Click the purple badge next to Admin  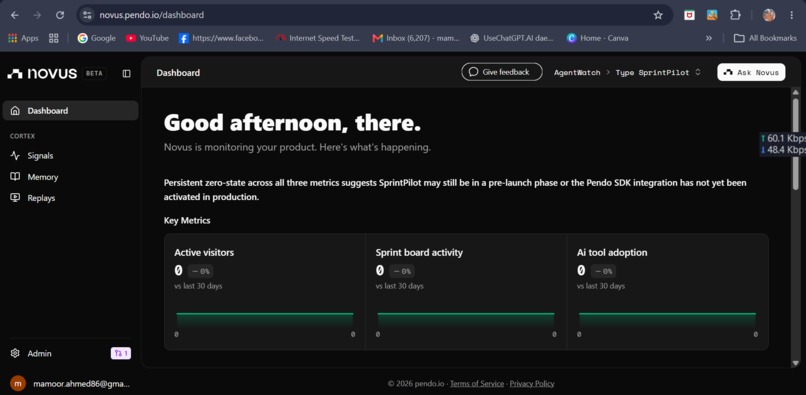coord(121,353)
